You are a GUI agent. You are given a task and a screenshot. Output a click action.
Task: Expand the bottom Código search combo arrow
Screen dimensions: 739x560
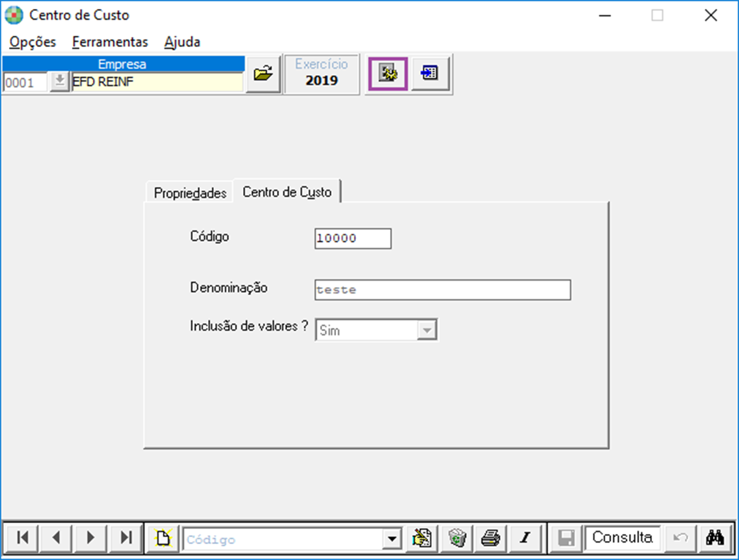coord(392,538)
